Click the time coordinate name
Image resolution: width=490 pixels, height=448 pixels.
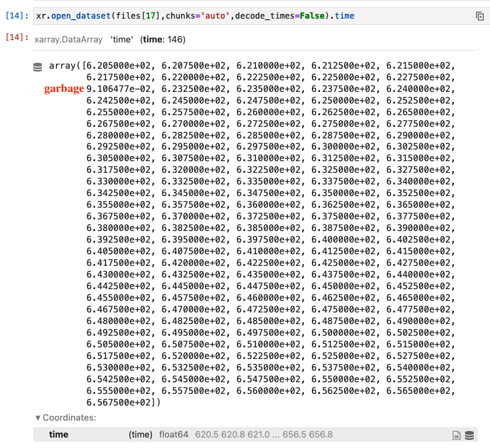pos(58,435)
